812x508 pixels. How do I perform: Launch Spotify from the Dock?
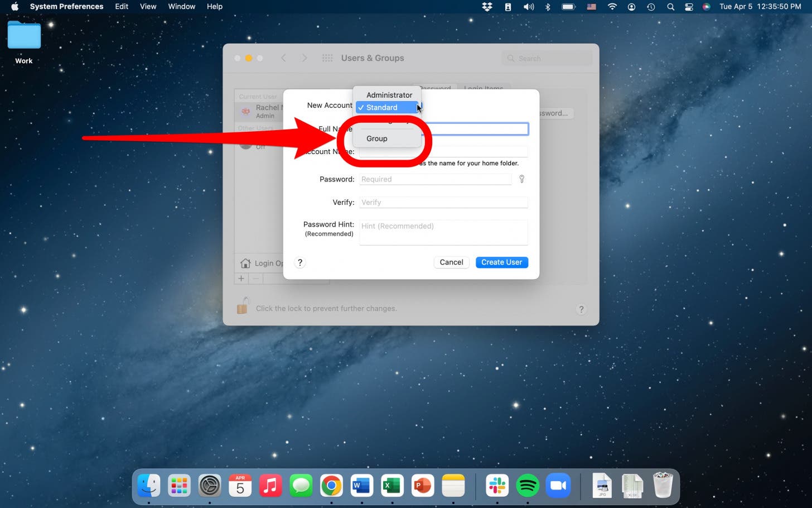tap(528, 486)
